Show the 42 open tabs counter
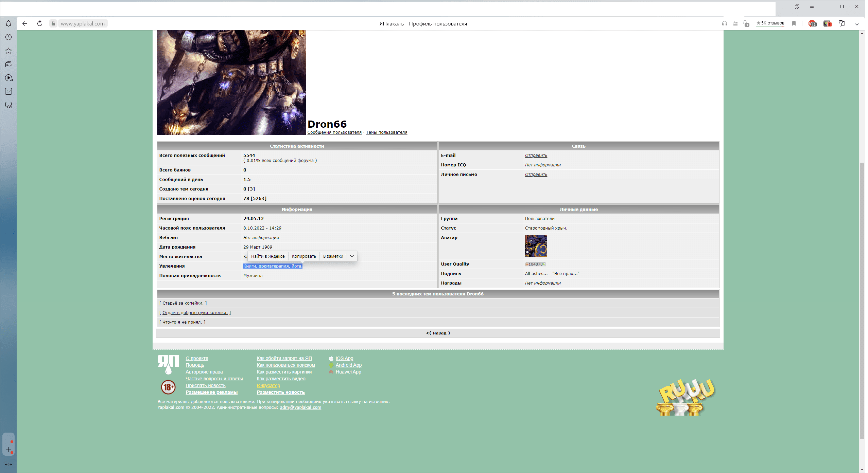Image resolution: width=868 pixels, height=473 pixels. [8, 91]
